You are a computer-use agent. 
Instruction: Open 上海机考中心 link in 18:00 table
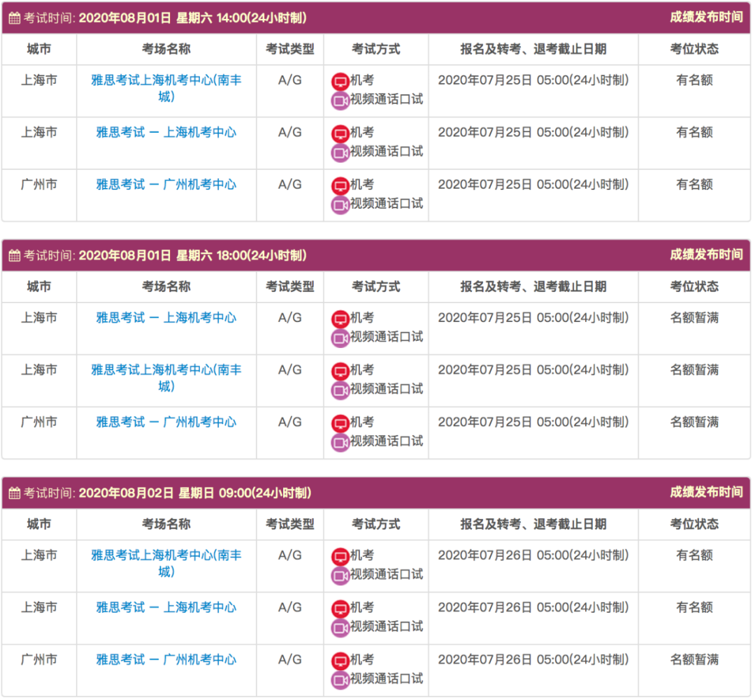[166, 318]
